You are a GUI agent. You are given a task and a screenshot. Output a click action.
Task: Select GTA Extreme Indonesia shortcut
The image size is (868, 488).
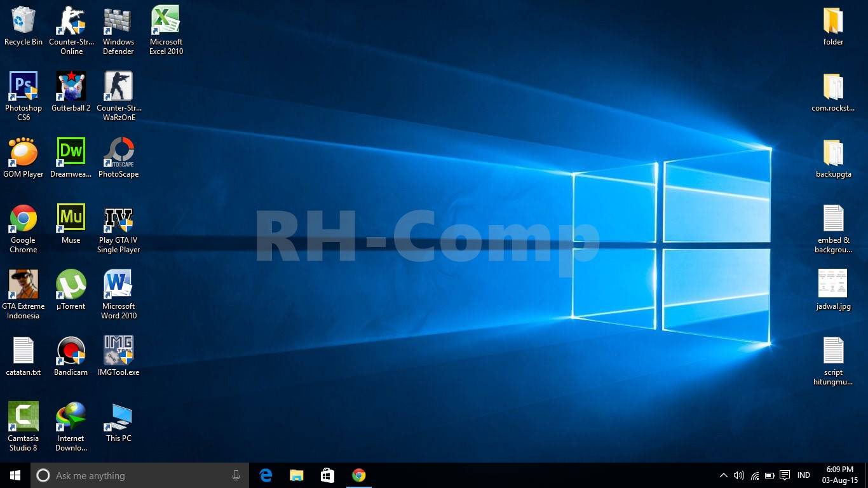pos(24,295)
